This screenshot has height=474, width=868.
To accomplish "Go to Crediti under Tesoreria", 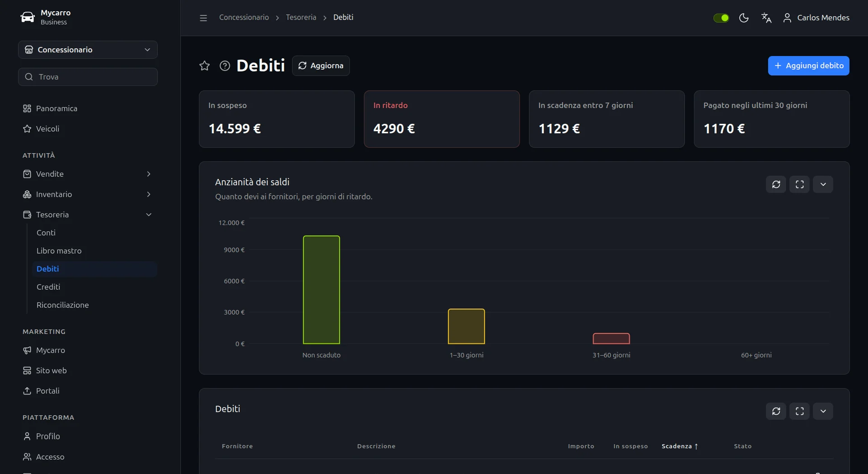I will (x=94, y=287).
